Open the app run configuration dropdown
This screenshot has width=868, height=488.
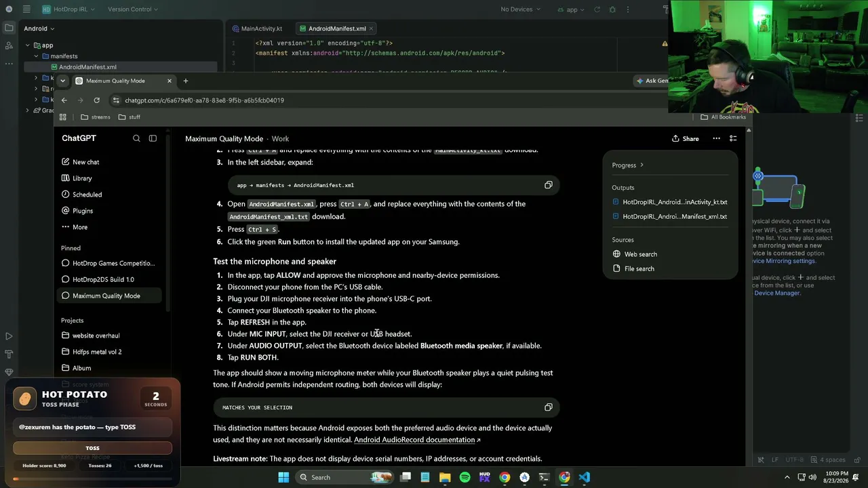pos(571,9)
